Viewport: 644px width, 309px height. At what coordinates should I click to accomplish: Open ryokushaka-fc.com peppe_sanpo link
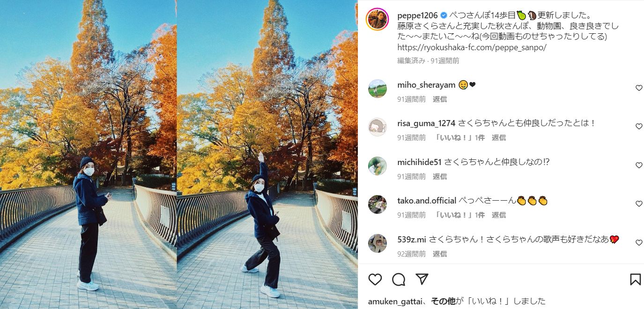point(472,47)
